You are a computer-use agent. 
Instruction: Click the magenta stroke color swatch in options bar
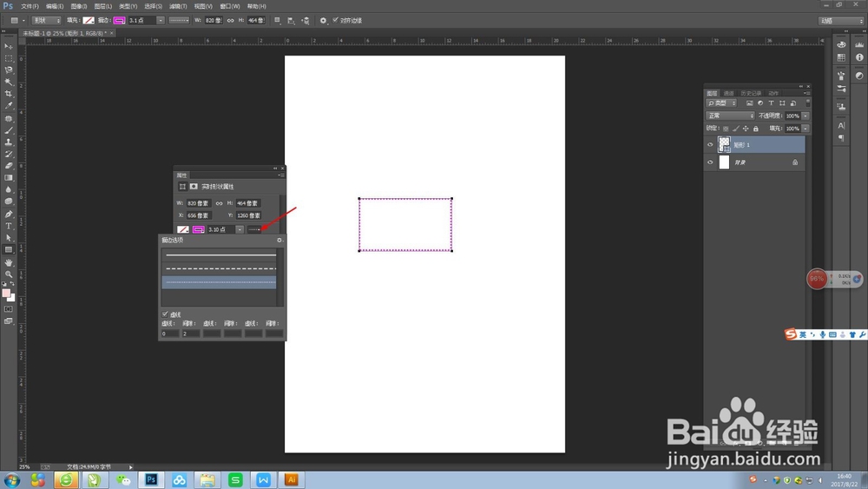(x=119, y=21)
